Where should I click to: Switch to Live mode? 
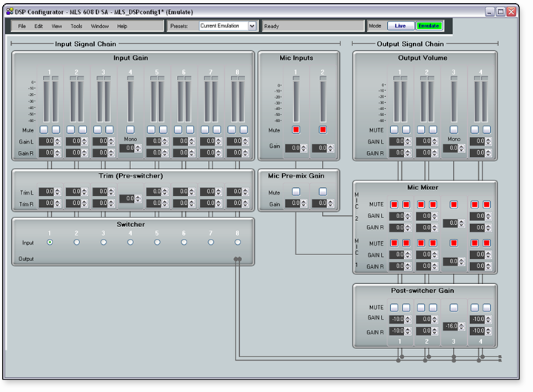click(400, 26)
